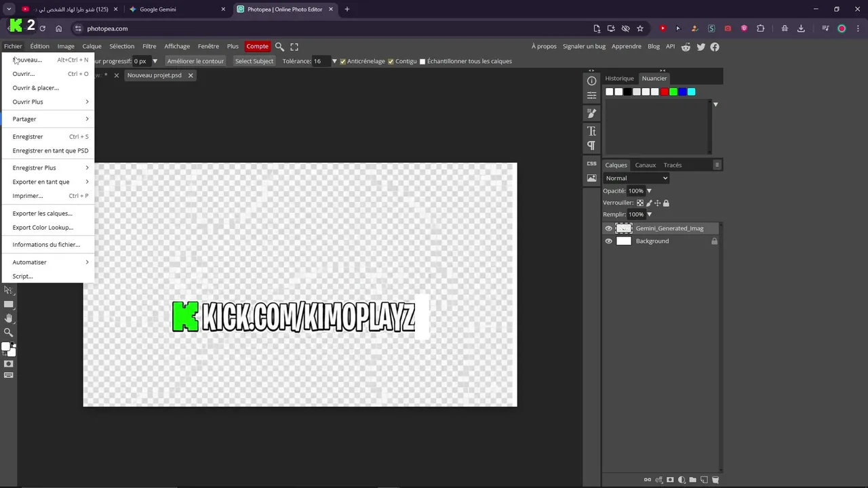Pick the red swatch in Nuancier

(x=665, y=92)
